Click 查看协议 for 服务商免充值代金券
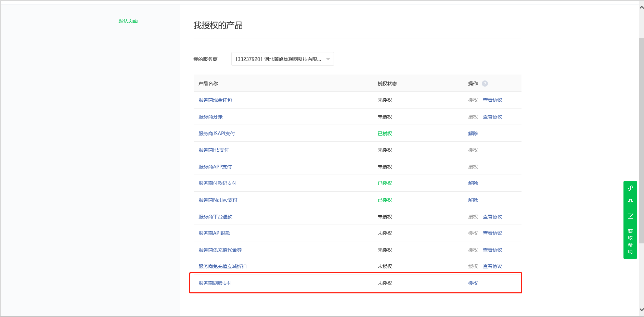 (492, 250)
